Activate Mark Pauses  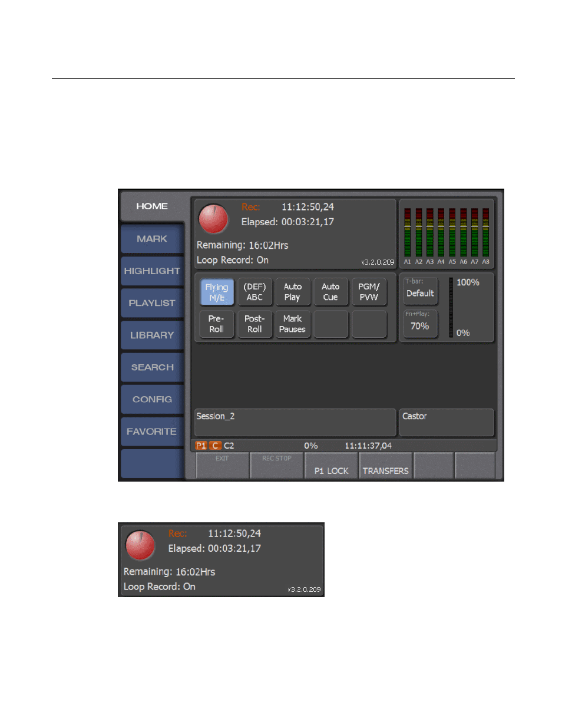tap(292, 324)
